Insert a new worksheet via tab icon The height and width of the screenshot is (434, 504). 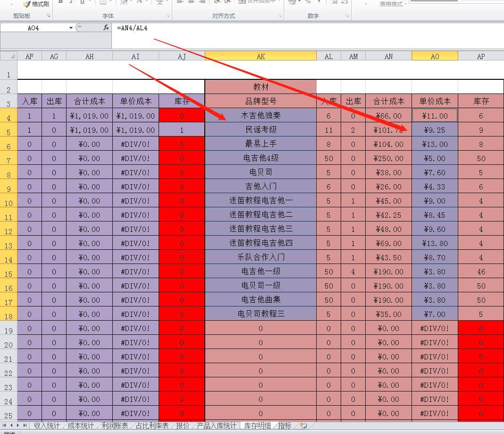coord(303,425)
